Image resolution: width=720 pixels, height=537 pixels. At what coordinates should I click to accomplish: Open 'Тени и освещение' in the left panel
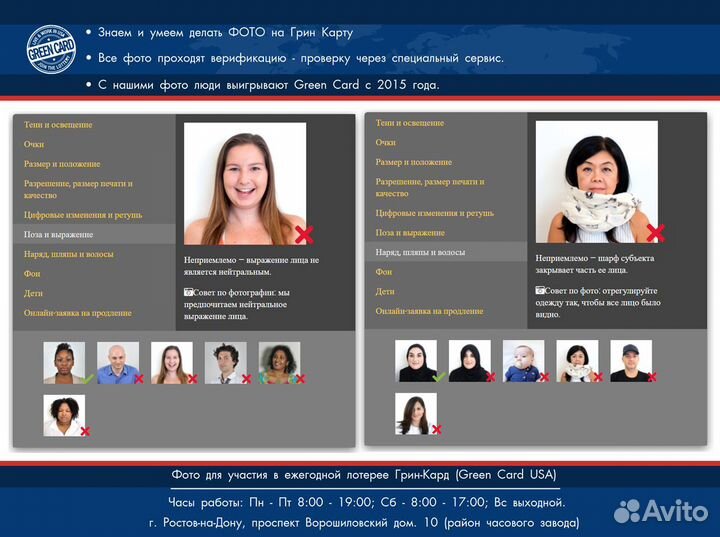pyautogui.click(x=58, y=125)
